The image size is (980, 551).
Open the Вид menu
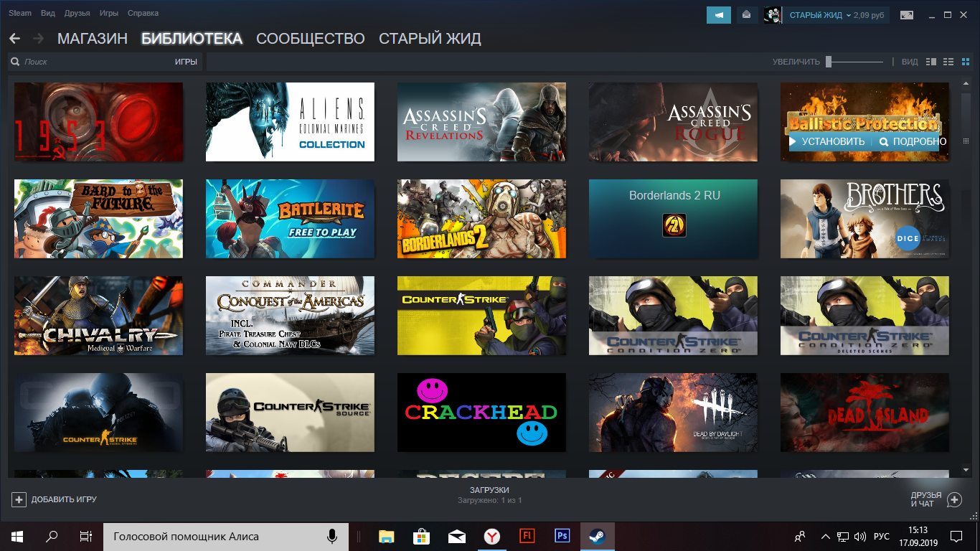pos(48,13)
